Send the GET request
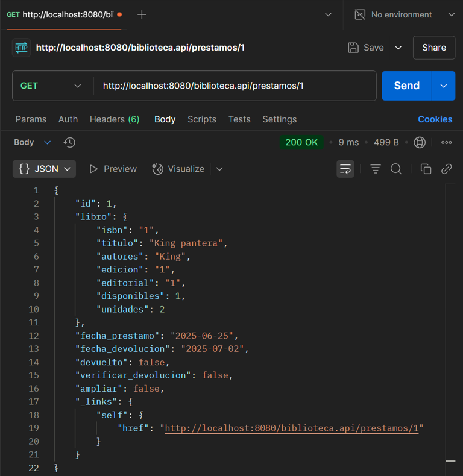Screen dimensions: 463x476 406,86
